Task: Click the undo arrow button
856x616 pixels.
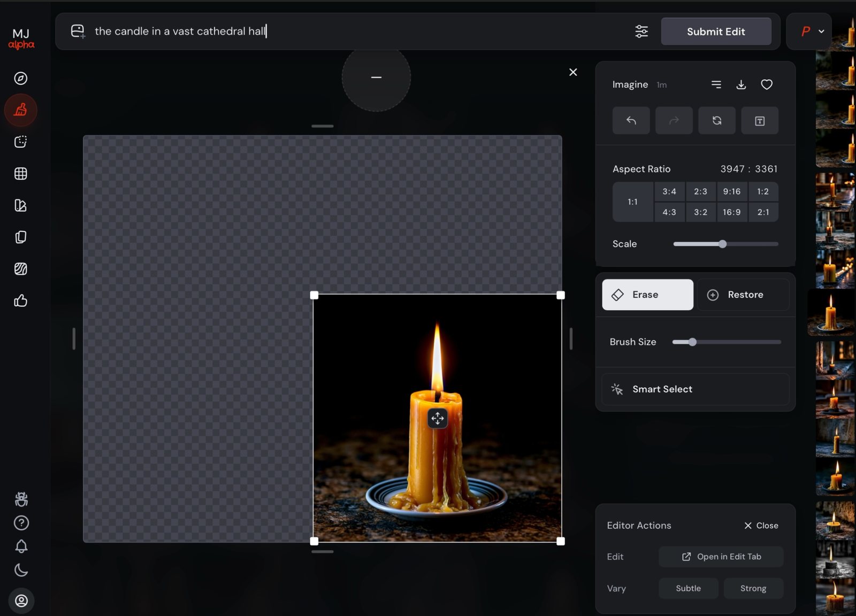Action: 631,120
